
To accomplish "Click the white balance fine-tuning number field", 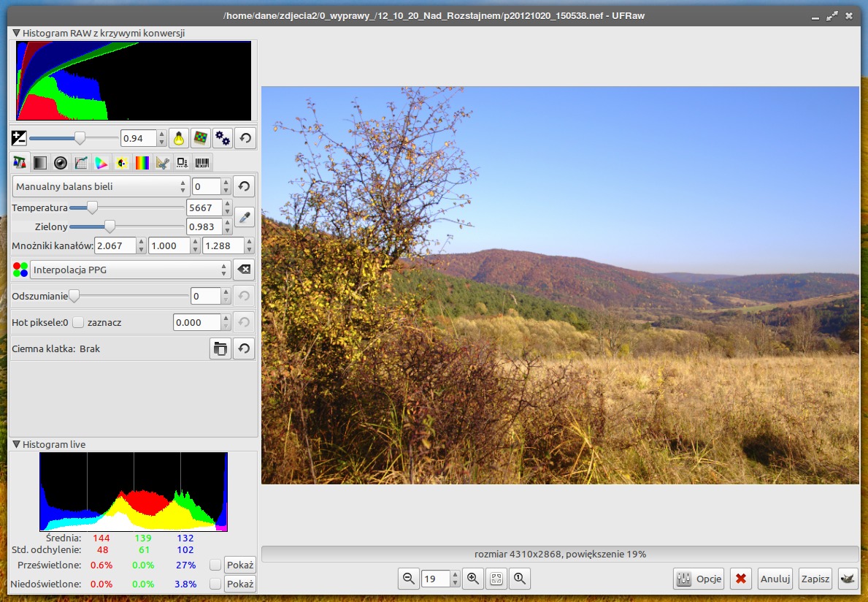I will pos(207,186).
